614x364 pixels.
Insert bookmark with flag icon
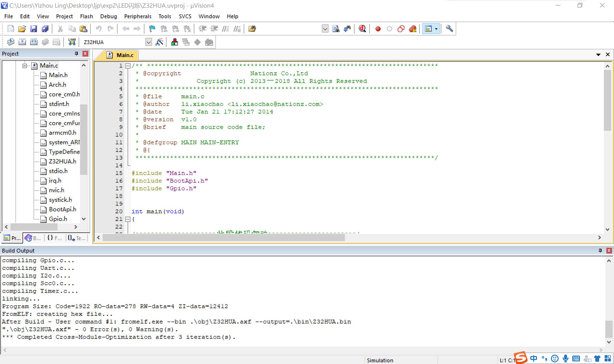(x=152, y=29)
